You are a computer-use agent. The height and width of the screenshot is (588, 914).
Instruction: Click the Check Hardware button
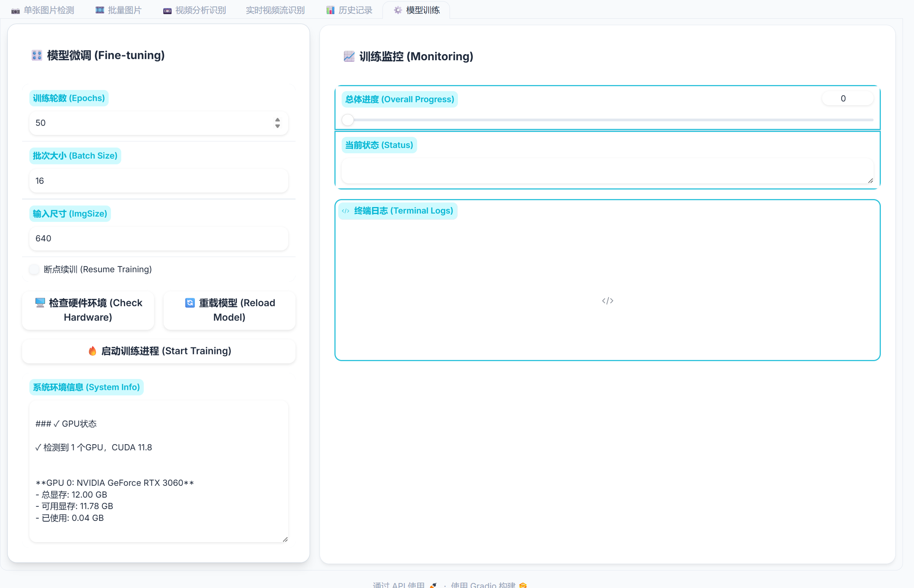(x=88, y=310)
